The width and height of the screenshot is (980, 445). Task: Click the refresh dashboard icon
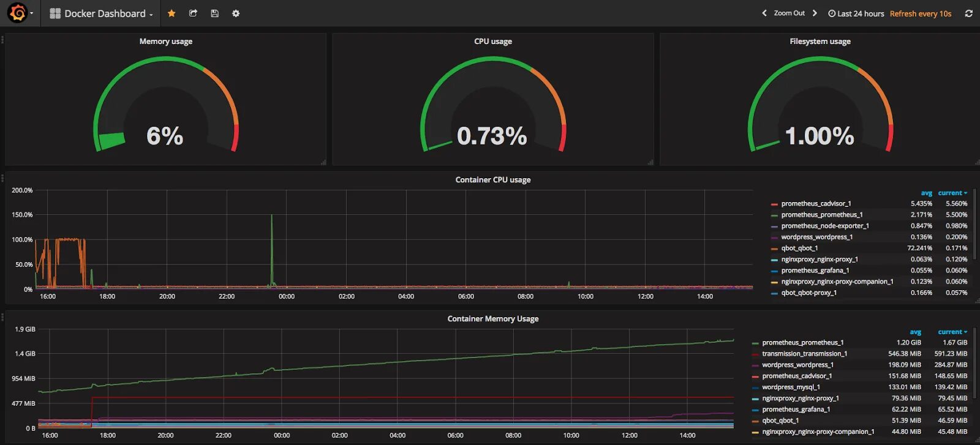coord(968,13)
